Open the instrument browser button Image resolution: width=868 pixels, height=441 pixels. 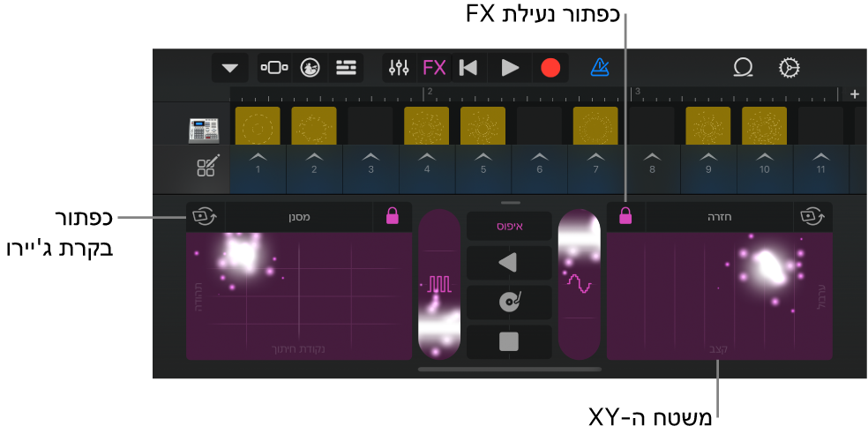(x=310, y=68)
